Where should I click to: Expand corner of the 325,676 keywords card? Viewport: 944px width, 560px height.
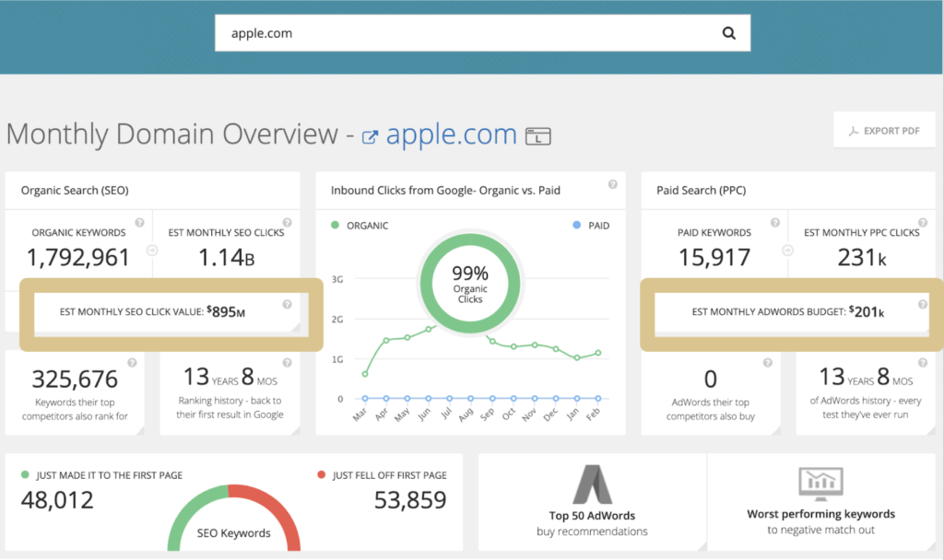pyautogui.click(x=139, y=430)
